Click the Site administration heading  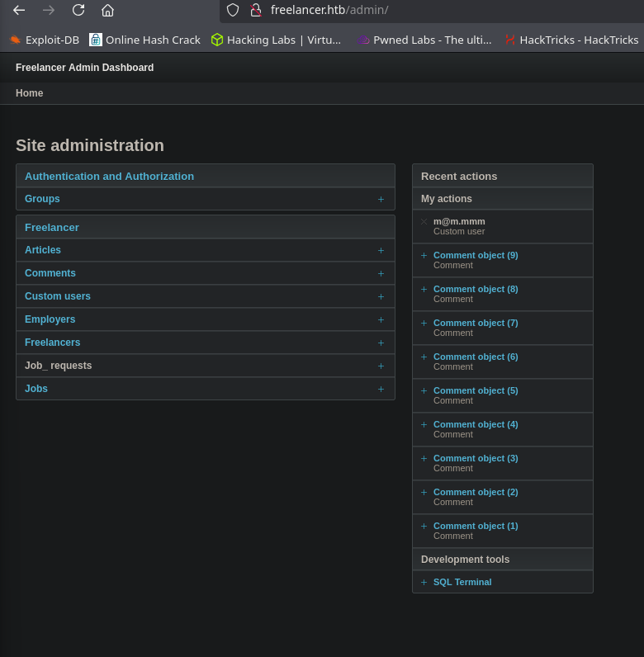pos(90,145)
